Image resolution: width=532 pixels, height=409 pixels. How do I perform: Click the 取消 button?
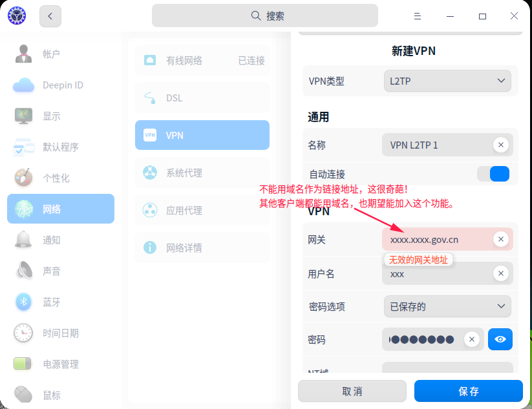(352, 391)
